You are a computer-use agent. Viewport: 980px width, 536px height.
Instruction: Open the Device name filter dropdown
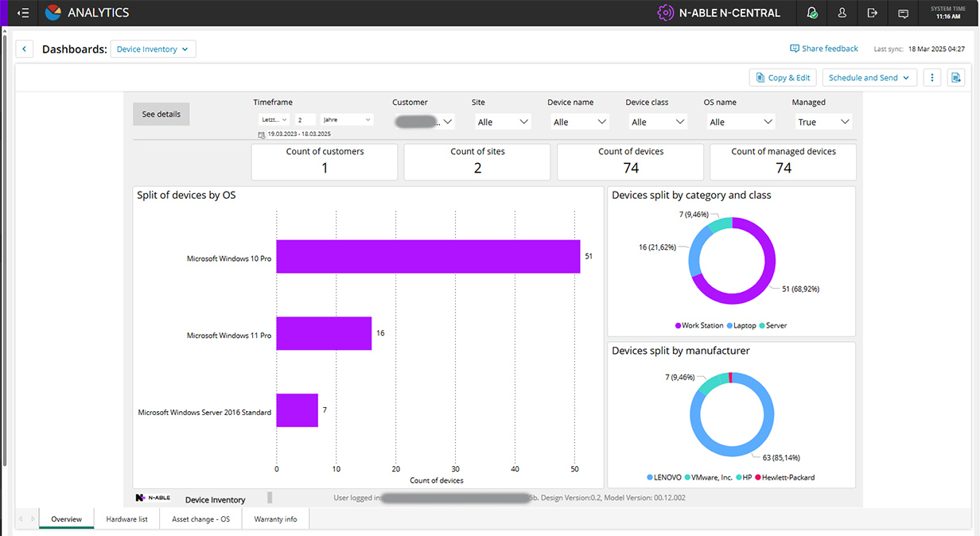[580, 122]
